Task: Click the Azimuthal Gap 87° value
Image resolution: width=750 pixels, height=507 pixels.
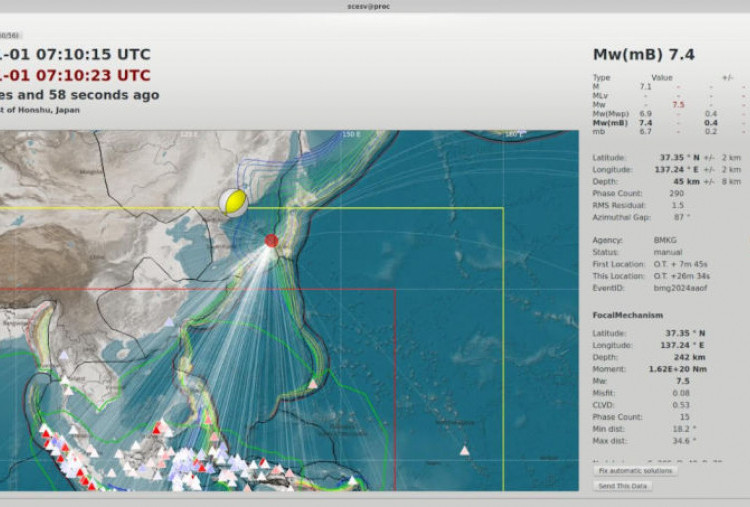Action: click(x=682, y=218)
